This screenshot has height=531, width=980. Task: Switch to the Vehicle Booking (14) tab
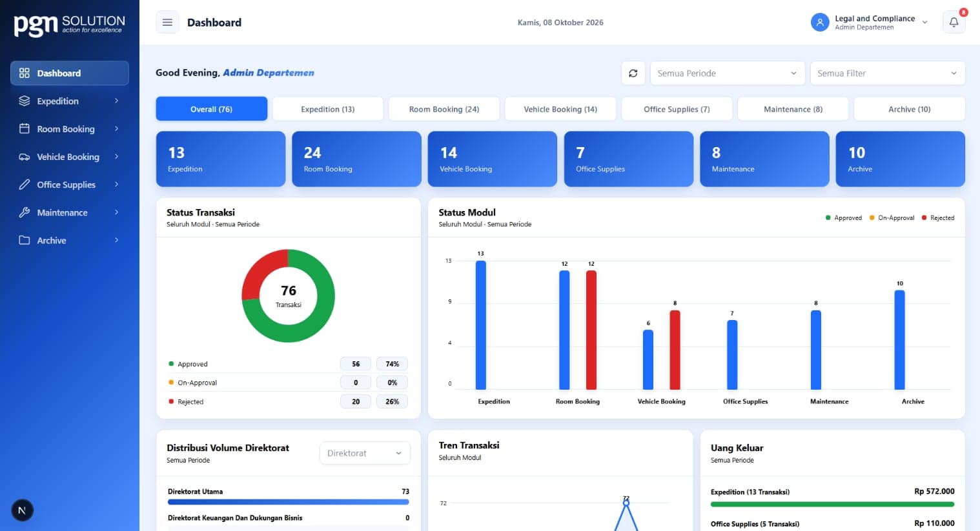(x=560, y=109)
